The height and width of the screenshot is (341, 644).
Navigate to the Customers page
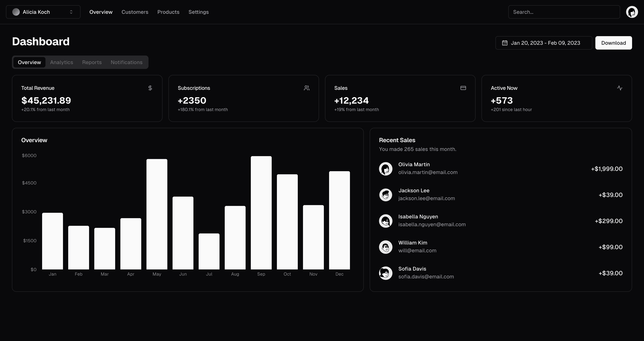[135, 12]
